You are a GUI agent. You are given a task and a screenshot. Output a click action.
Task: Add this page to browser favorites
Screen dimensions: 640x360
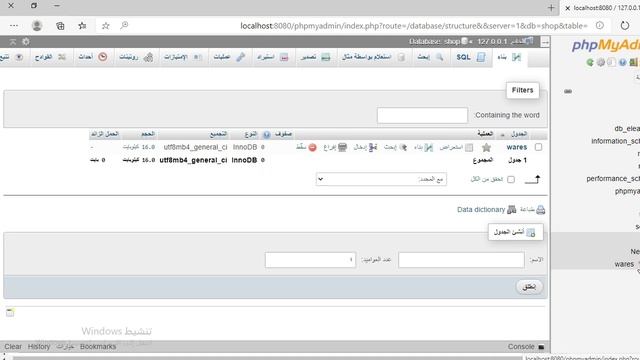point(105,26)
